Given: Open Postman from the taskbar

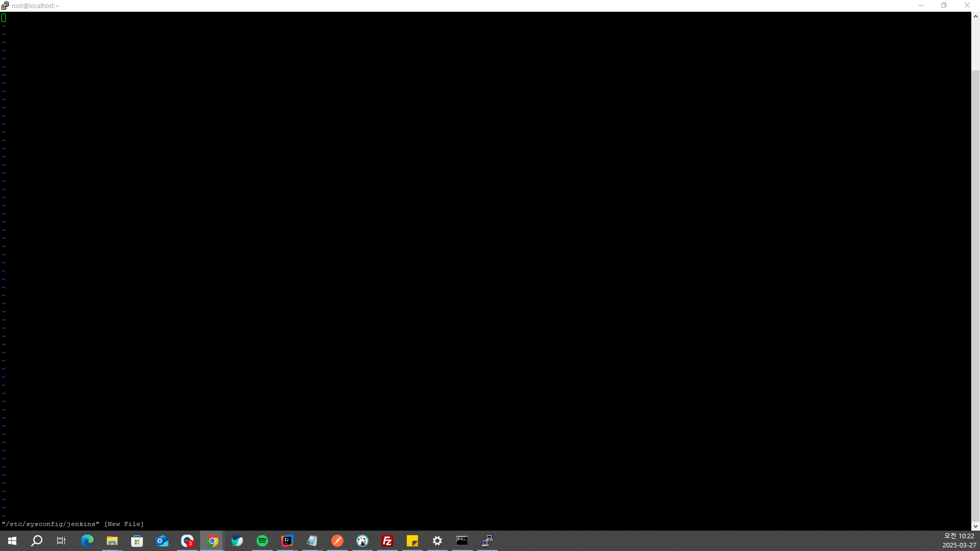Looking at the screenshot, I should point(337,541).
